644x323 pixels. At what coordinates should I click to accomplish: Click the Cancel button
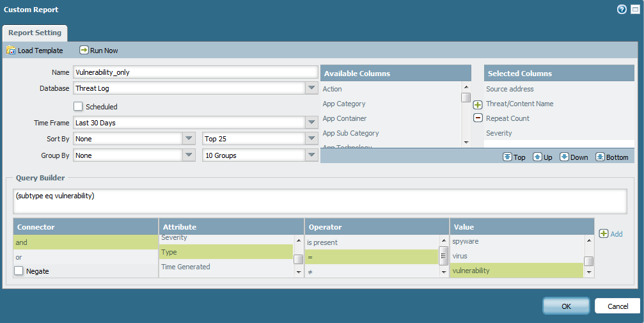tap(617, 306)
